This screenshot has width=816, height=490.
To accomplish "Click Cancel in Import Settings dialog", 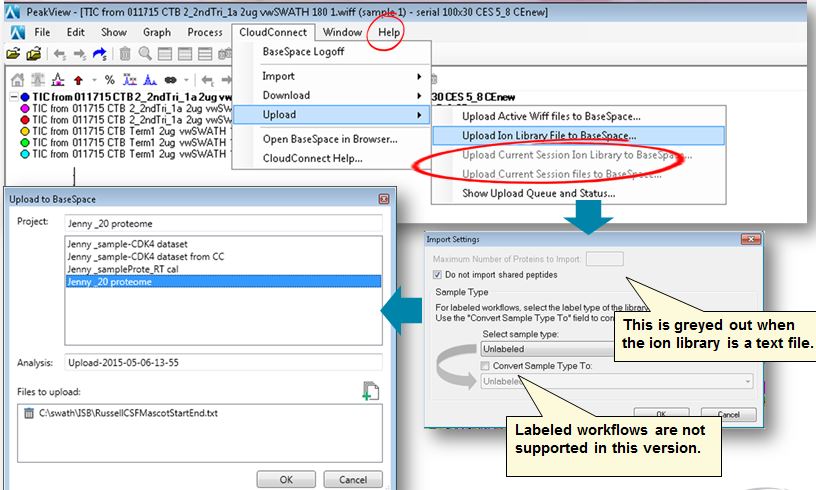I will [729, 414].
